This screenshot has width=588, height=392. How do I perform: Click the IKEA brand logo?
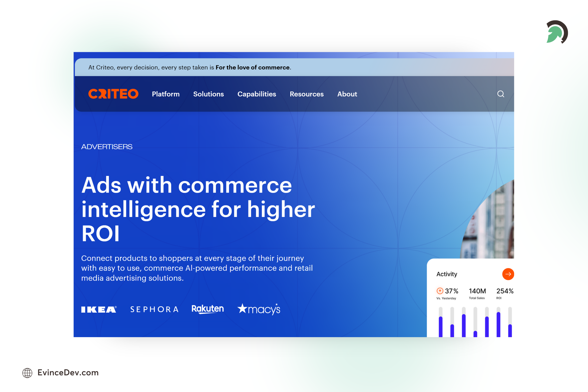click(98, 309)
